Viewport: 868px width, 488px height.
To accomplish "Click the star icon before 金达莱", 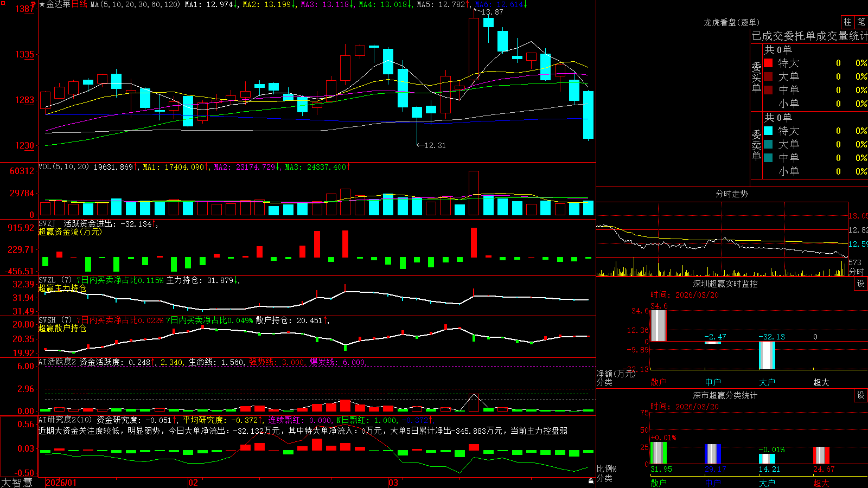I will point(42,4).
